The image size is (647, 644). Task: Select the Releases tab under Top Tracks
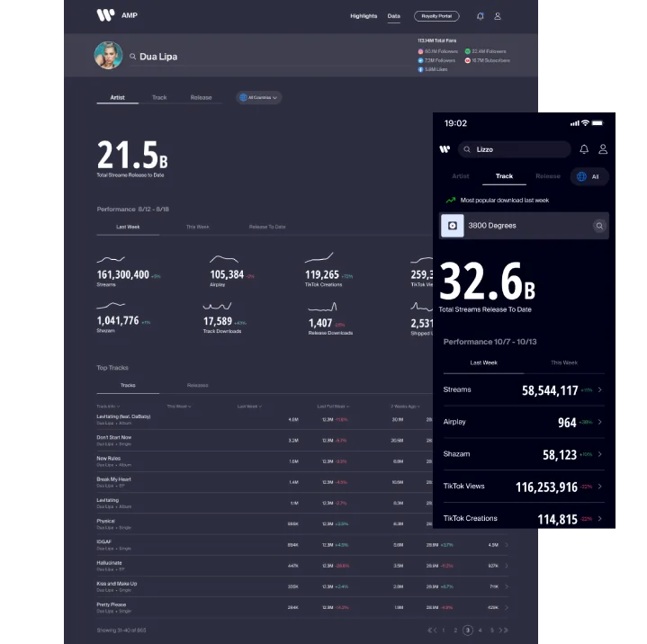coord(197,385)
